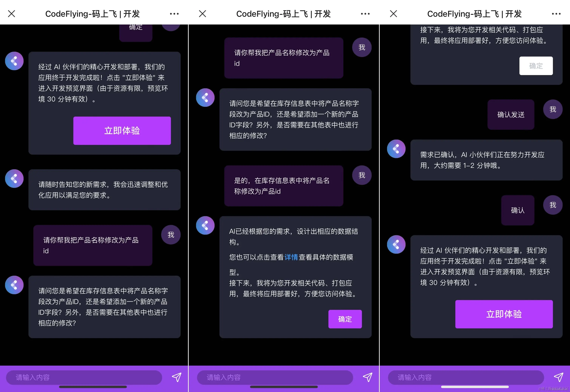Click the purple 确定 button in middle panel

345,319
